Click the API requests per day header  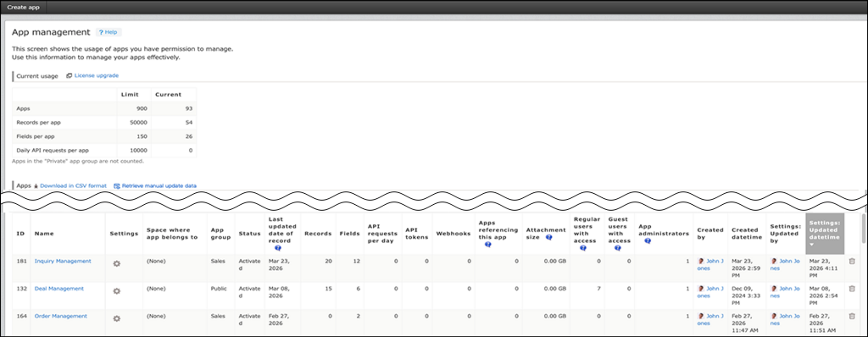[382, 234]
